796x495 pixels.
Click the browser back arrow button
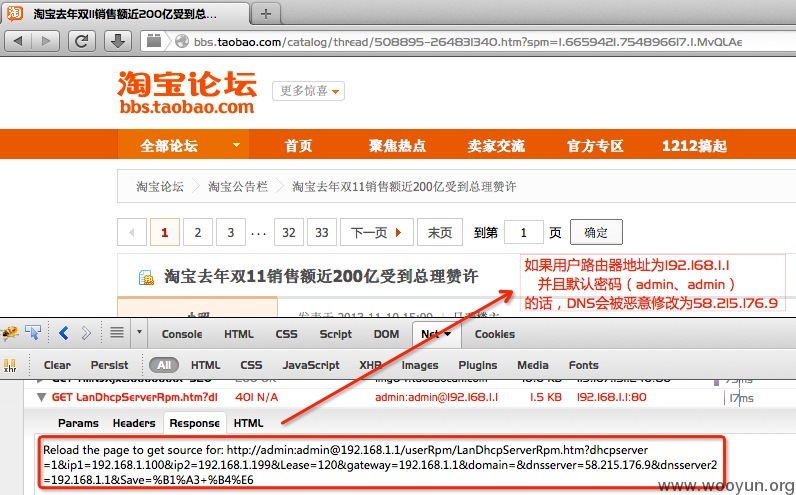(19, 41)
